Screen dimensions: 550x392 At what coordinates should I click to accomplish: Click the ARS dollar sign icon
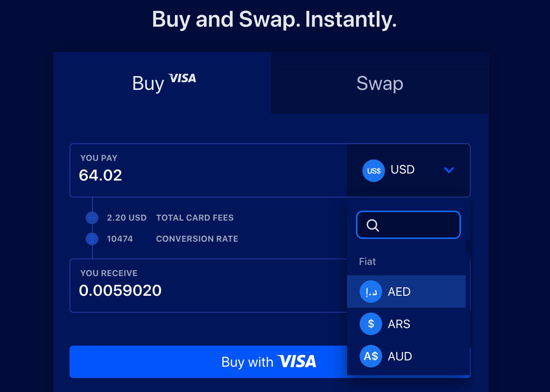371,324
